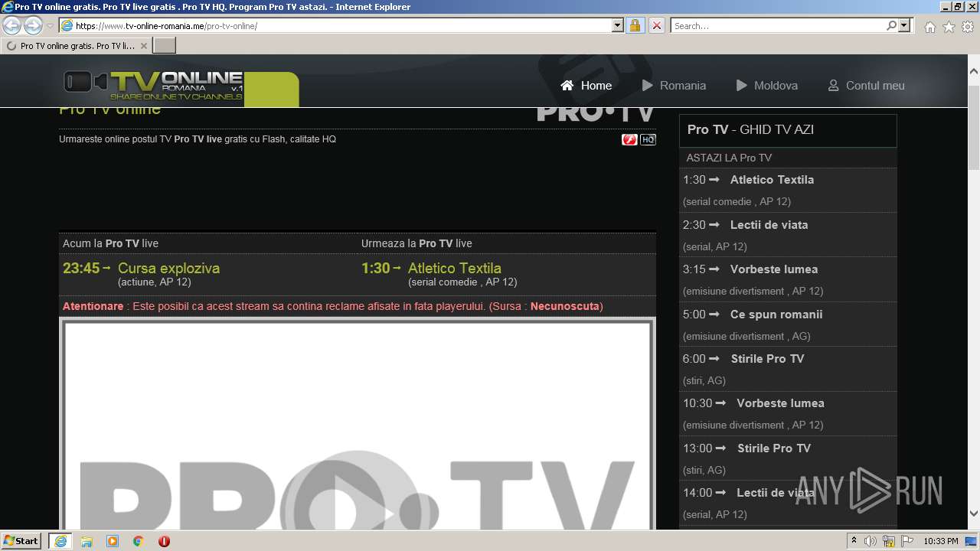Click the network connection tray icon

coord(888,541)
